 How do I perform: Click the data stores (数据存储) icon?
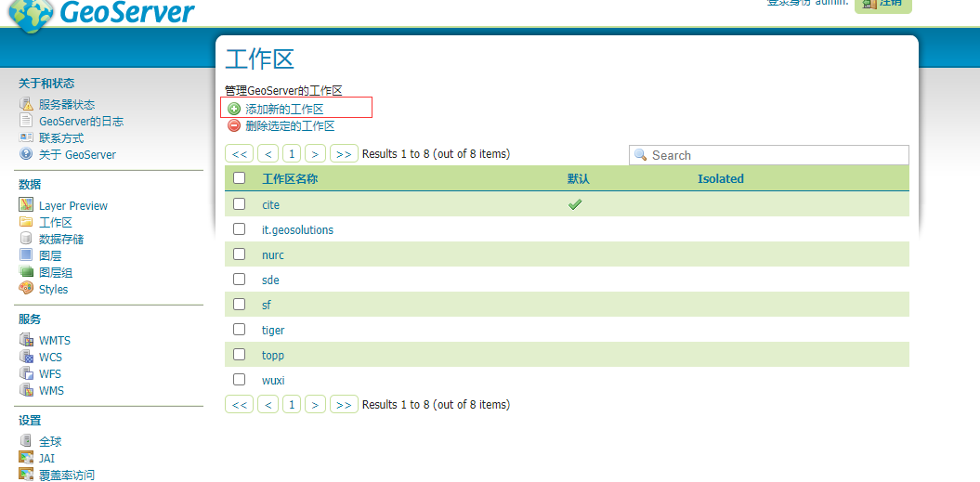point(26,239)
